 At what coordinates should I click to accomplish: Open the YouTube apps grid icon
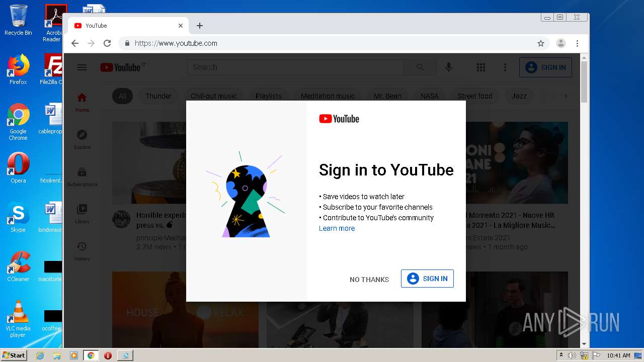tap(481, 67)
